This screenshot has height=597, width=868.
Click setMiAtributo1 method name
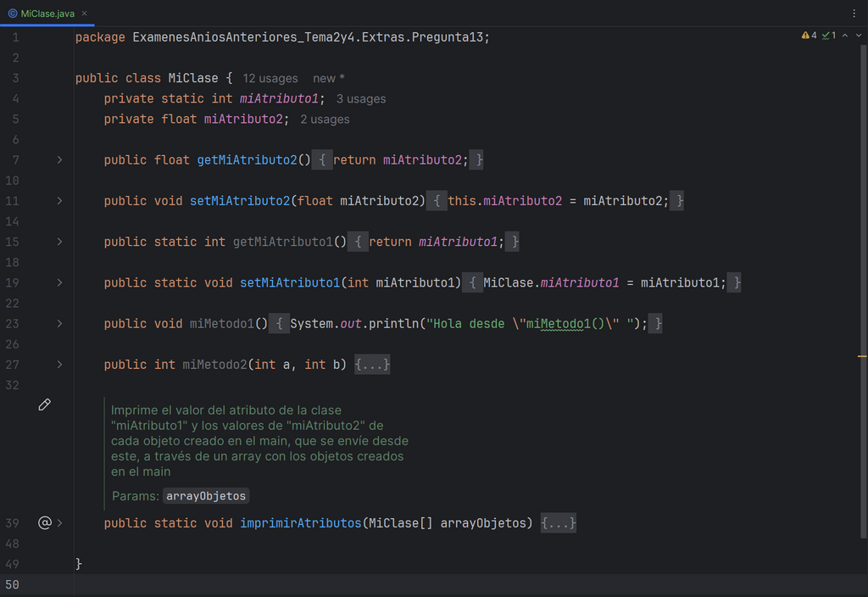pyautogui.click(x=290, y=283)
